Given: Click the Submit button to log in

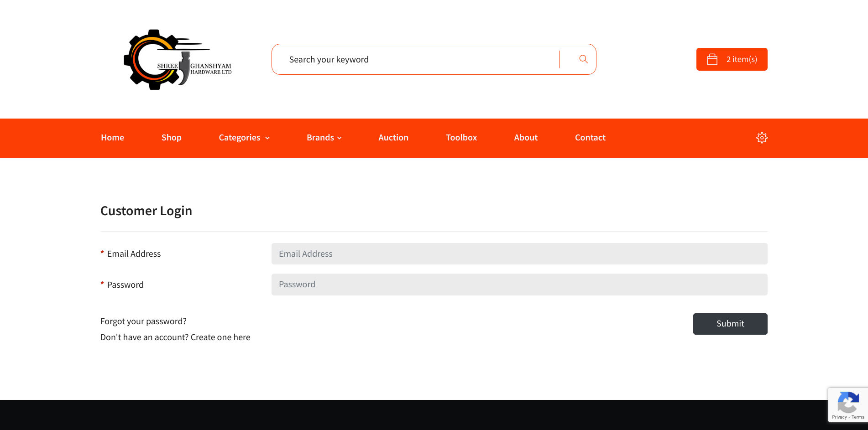Looking at the screenshot, I should click(730, 324).
